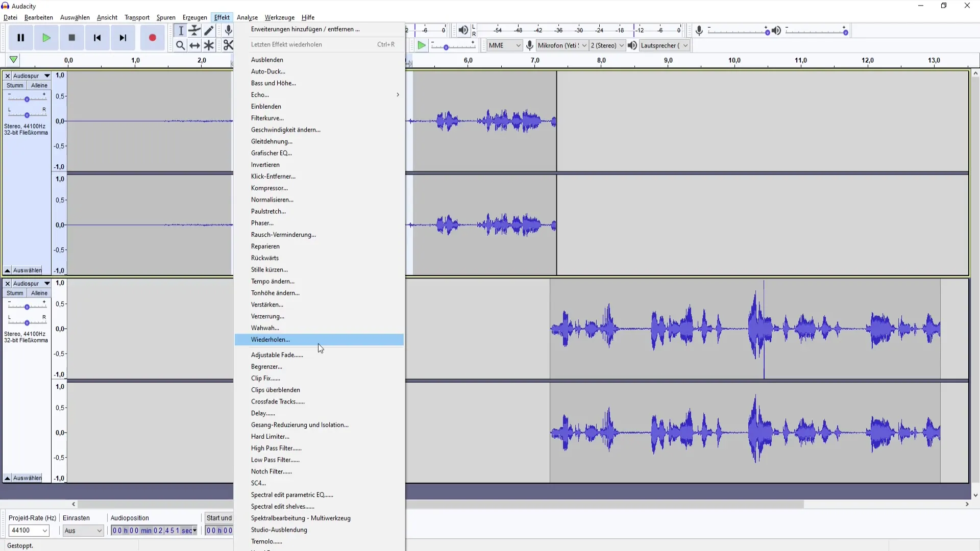Open the Analyse menu
Screen dimensions: 980x551
[247, 17]
